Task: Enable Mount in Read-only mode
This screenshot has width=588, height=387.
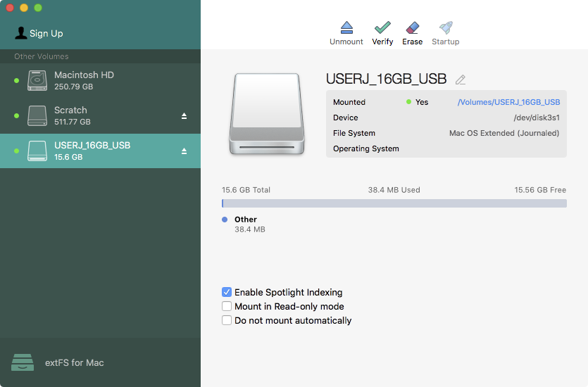Action: 227,307
